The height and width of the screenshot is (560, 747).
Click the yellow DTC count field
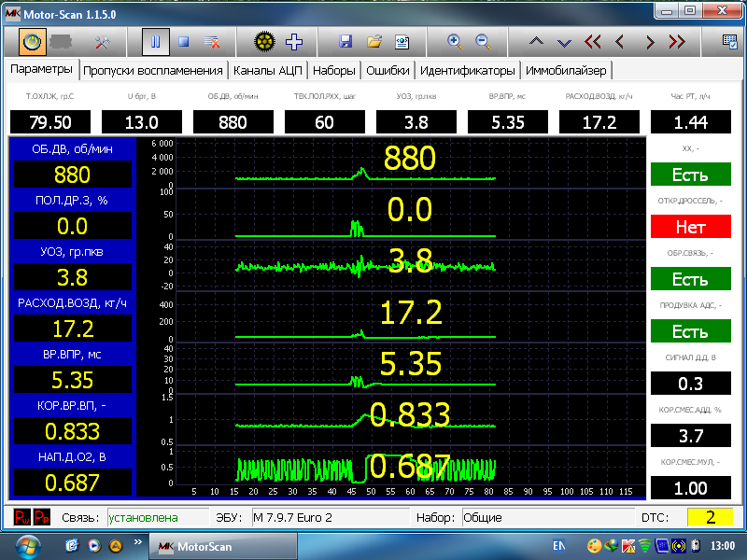(710, 517)
